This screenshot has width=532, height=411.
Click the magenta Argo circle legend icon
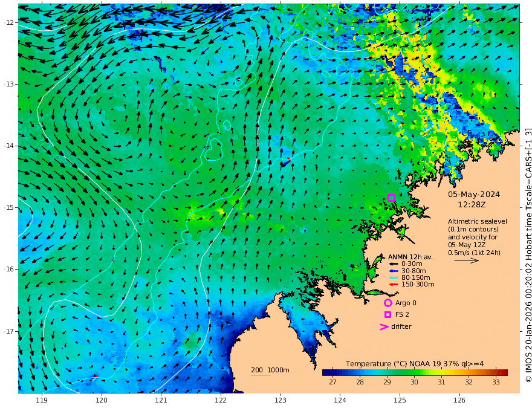388,303
